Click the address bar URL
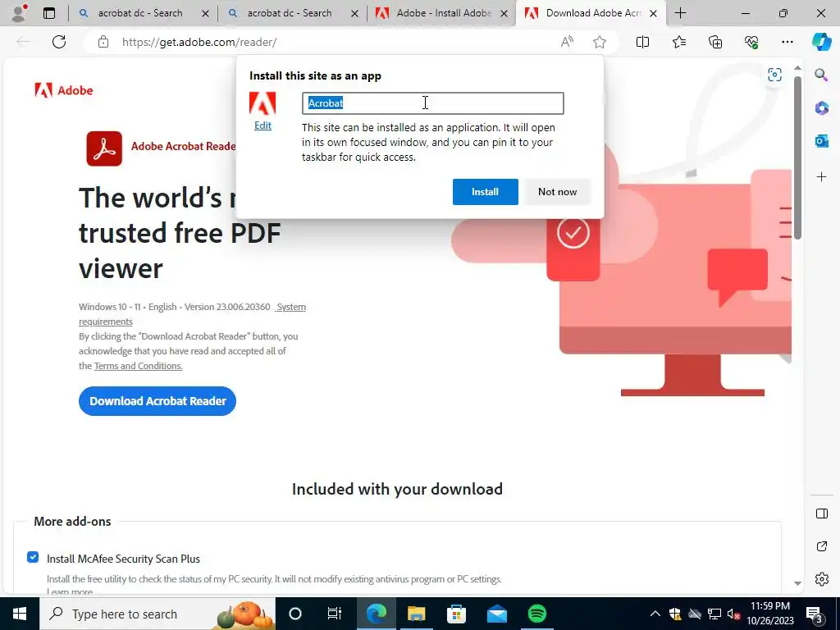This screenshot has height=630, width=840. [199, 42]
